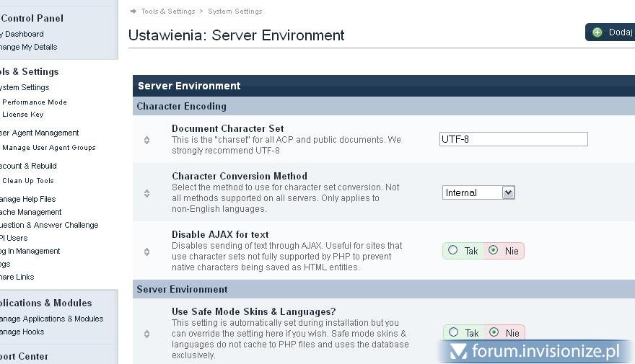Click reorder handle icon beside Document Character Set

[x=146, y=140]
